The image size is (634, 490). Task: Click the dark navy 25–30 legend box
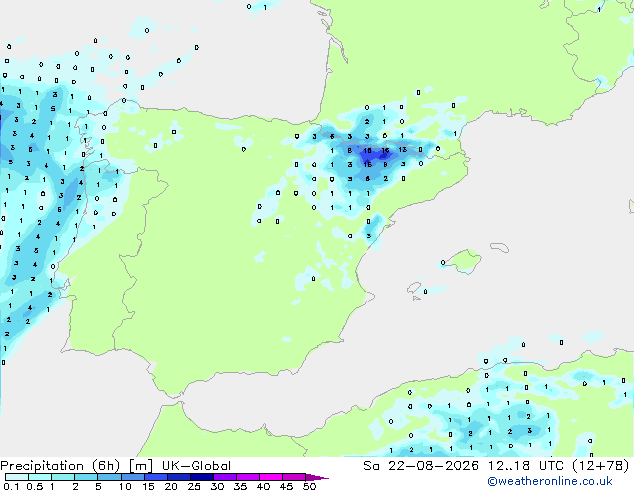(202, 477)
